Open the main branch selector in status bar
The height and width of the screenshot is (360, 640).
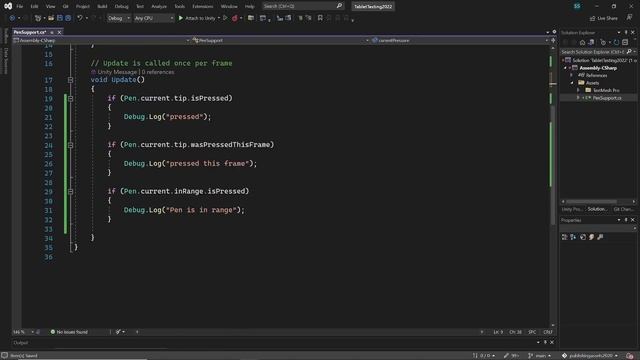click(x=540, y=356)
